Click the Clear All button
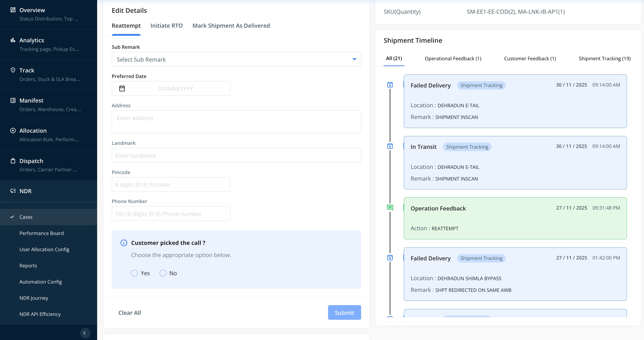644x340 pixels. click(130, 313)
